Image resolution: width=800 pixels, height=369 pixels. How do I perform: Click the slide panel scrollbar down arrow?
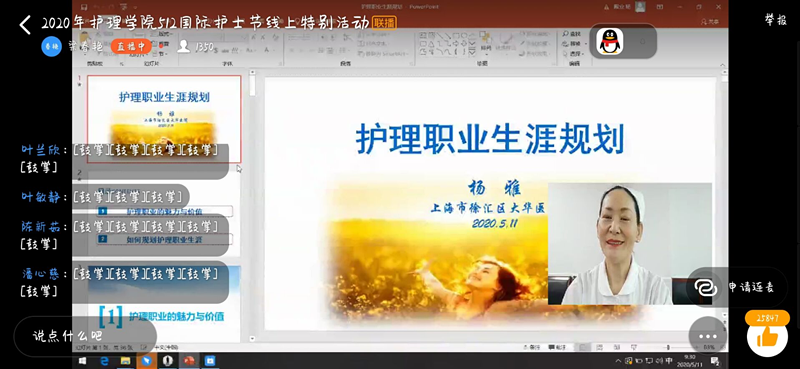252,338
